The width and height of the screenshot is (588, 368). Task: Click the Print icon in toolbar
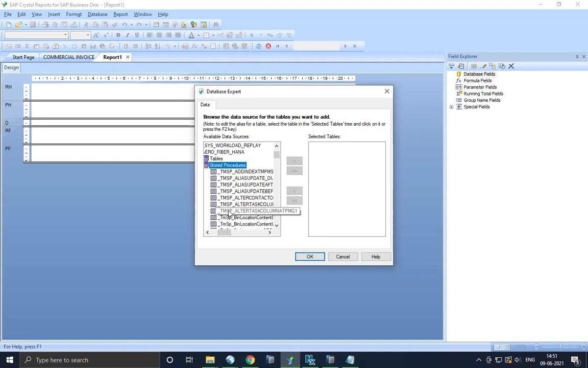tap(45, 25)
